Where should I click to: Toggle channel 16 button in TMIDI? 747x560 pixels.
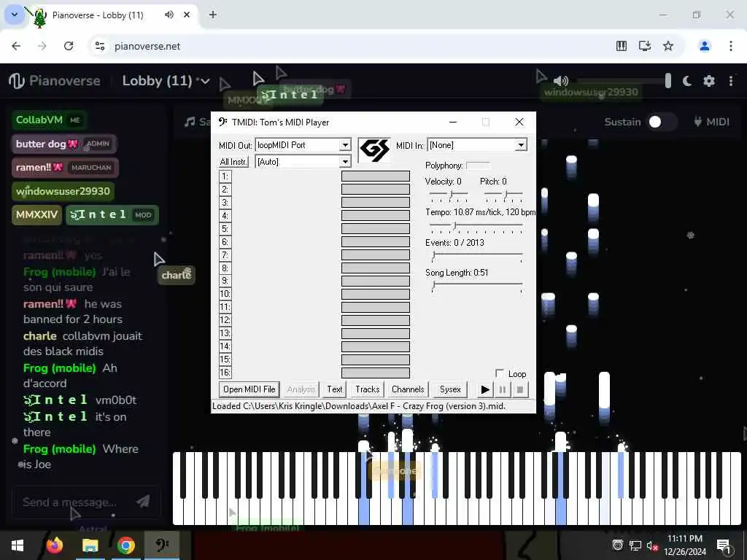225,373
